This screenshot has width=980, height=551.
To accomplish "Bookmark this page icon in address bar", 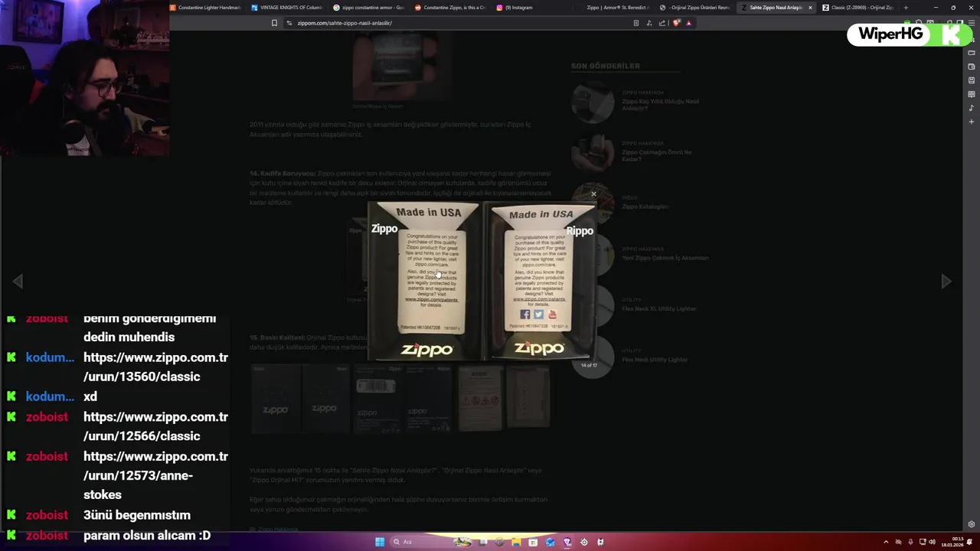I will click(274, 23).
